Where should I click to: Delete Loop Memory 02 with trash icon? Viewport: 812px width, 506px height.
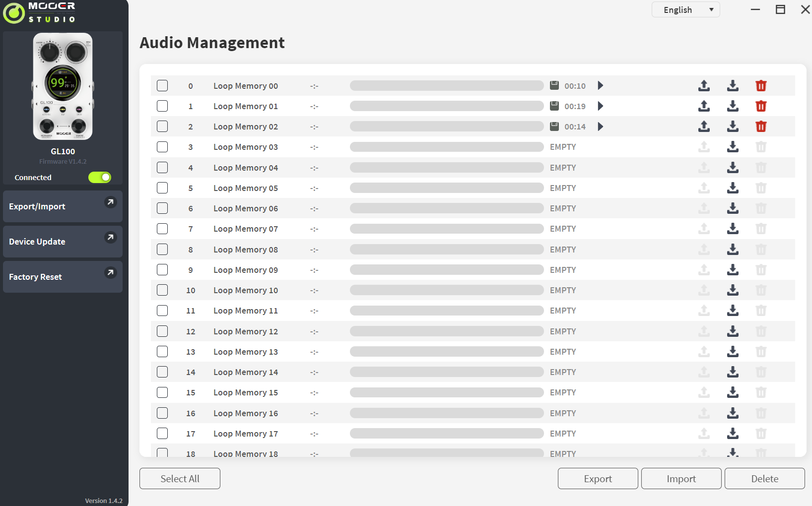[760, 126]
